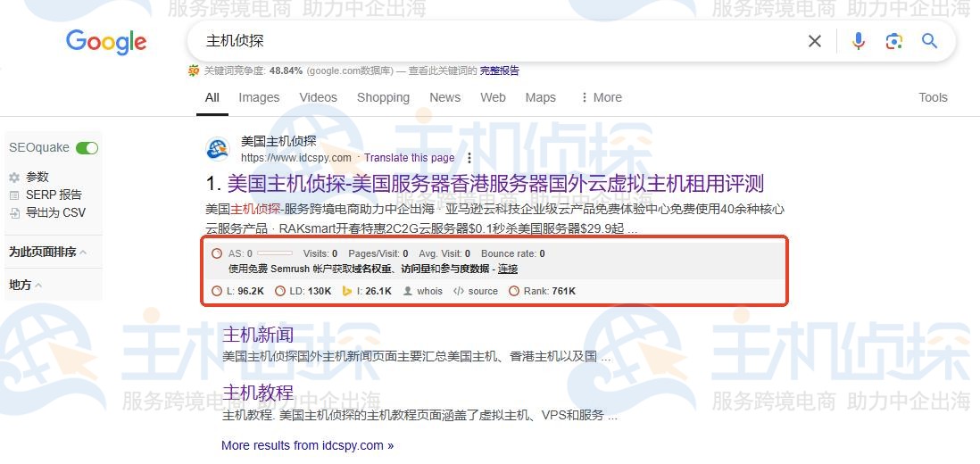The width and height of the screenshot is (980, 464).
Task: Click the SERP 报告 list icon
Action: coord(14,195)
